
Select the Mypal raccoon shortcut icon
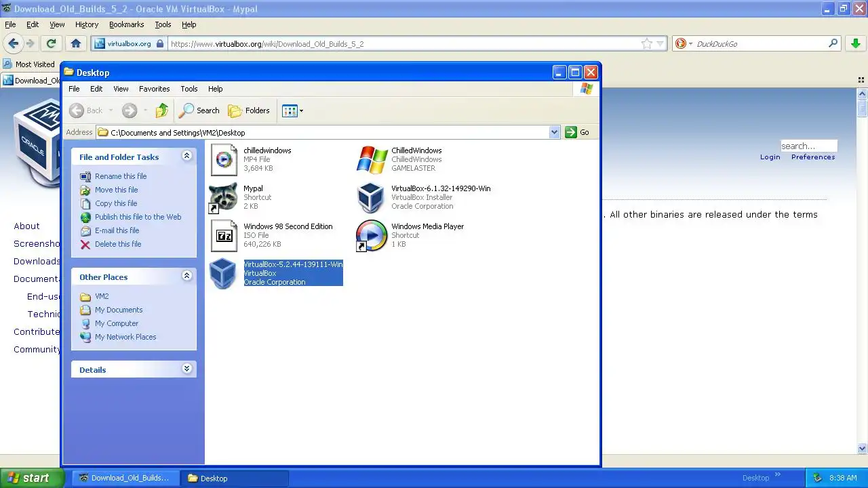[x=223, y=197]
